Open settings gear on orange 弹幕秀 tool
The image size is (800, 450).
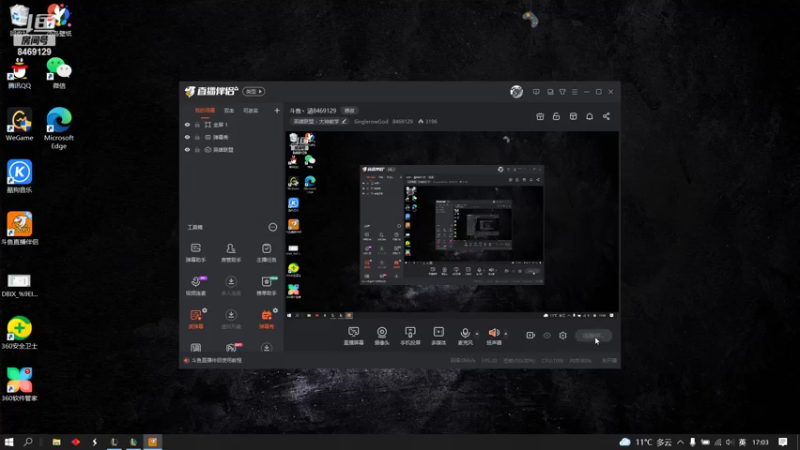coord(276,310)
